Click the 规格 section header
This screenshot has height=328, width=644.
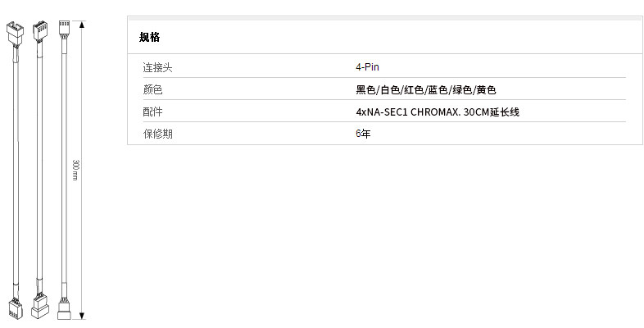pyautogui.click(x=149, y=37)
